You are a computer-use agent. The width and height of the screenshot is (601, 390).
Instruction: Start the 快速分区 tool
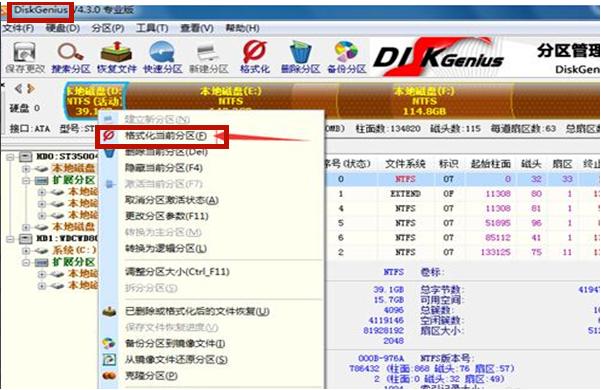click(x=163, y=57)
